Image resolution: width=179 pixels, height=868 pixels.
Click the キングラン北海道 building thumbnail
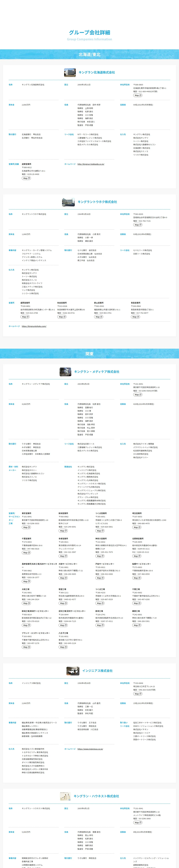pos(70,72)
